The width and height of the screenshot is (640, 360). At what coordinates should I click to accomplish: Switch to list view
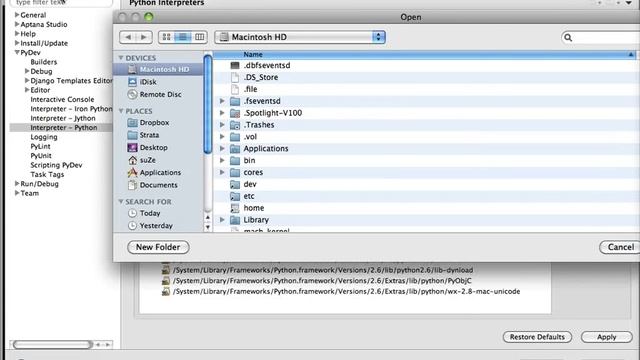coord(182,37)
